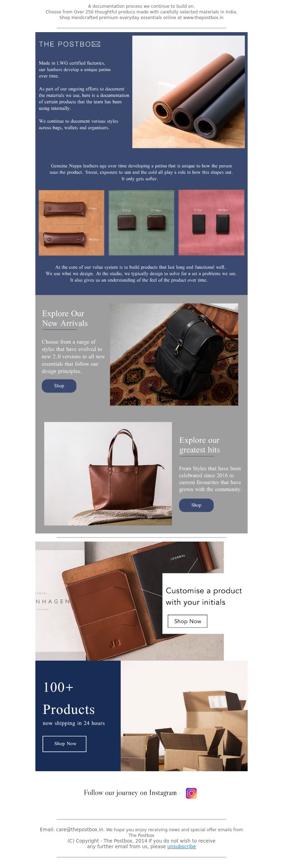The image size is (283, 868).
Task: Click the Follow our journey on Instagram text
Action: click(x=130, y=793)
